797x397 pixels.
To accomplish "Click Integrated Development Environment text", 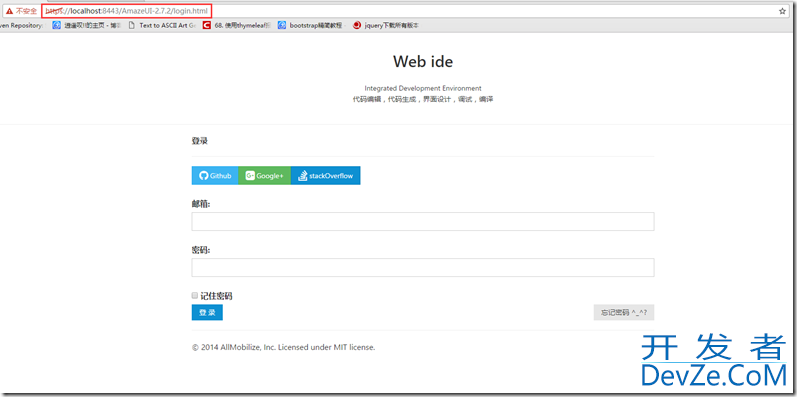I will click(423, 88).
